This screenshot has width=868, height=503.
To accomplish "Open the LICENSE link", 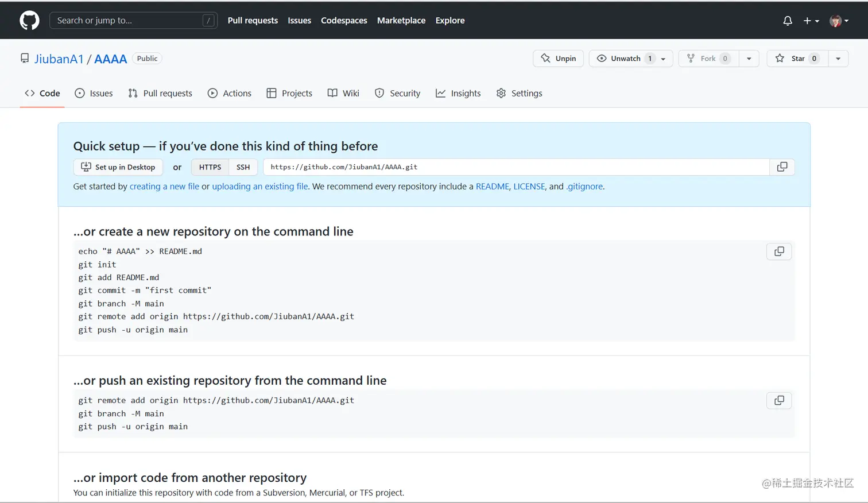I will click(529, 187).
